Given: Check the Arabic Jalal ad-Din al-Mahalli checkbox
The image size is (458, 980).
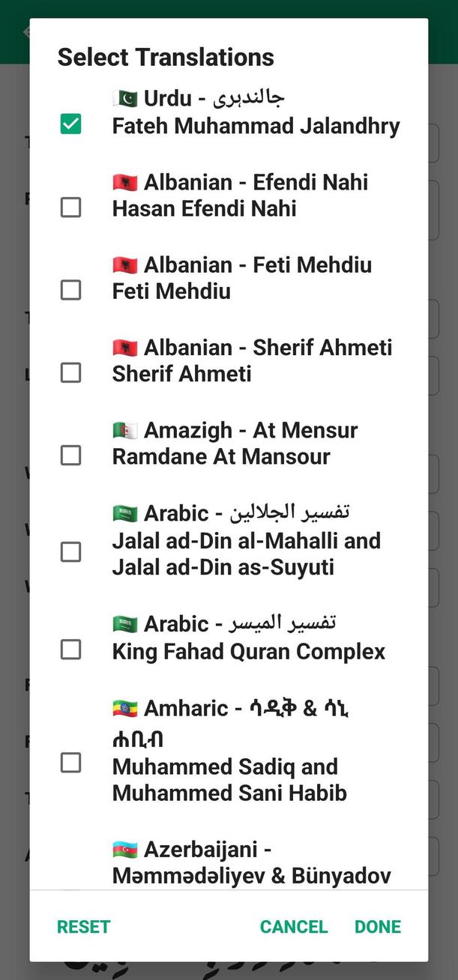Looking at the screenshot, I should (x=70, y=552).
